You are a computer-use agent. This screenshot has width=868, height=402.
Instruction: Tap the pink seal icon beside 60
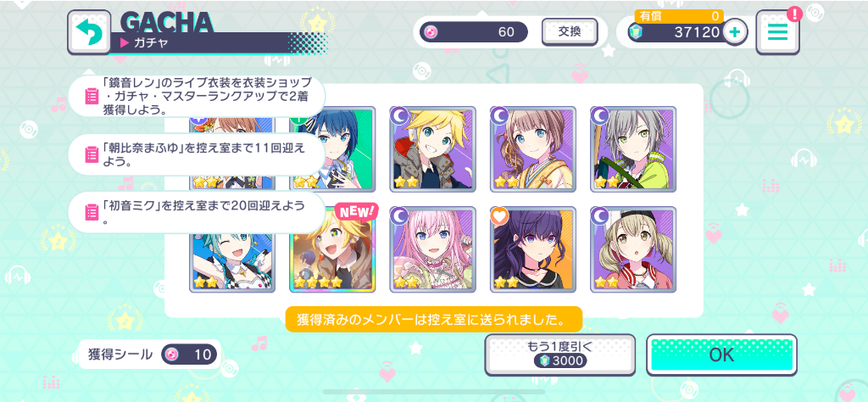coord(430,32)
